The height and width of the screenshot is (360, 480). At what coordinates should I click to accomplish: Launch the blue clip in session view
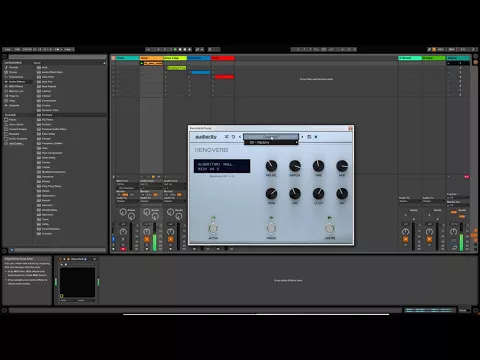(201, 72)
